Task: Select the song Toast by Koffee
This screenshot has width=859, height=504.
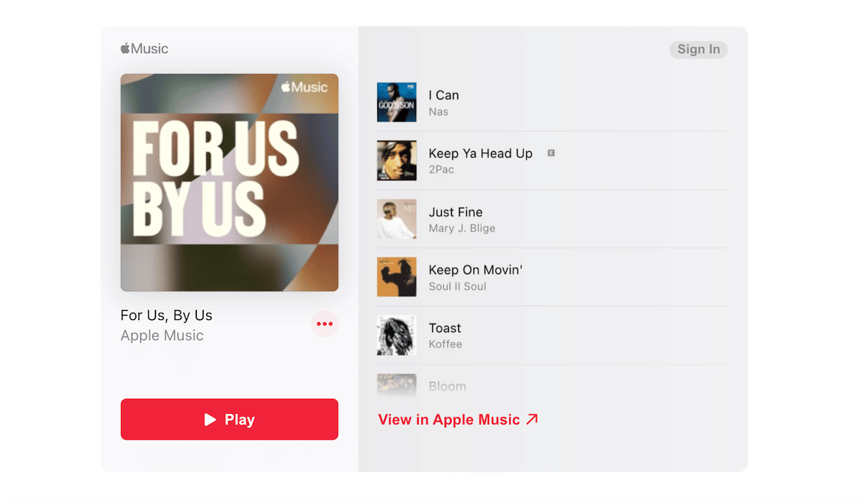Action: click(x=553, y=336)
